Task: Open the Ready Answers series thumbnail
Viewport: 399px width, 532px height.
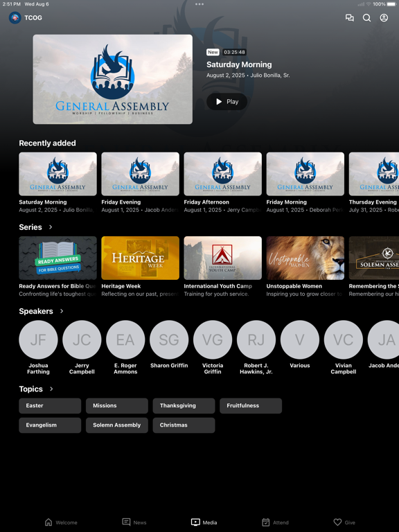Action: click(57, 258)
